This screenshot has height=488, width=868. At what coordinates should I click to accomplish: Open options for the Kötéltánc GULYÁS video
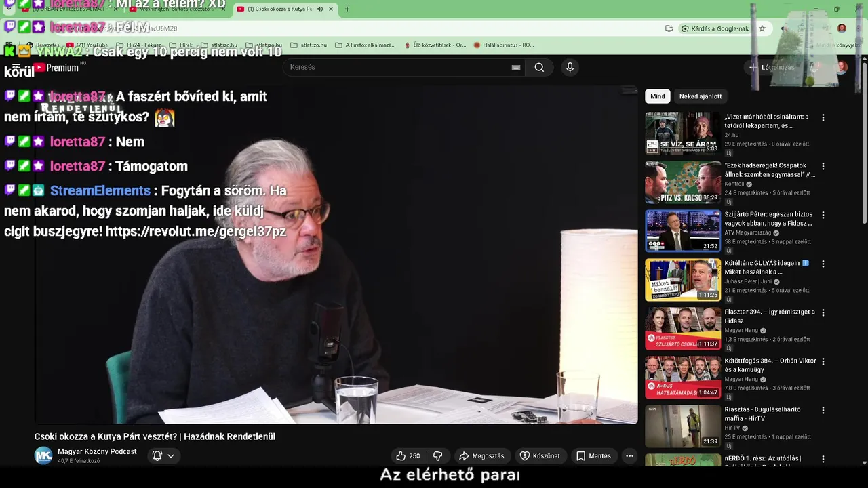[823, 264]
